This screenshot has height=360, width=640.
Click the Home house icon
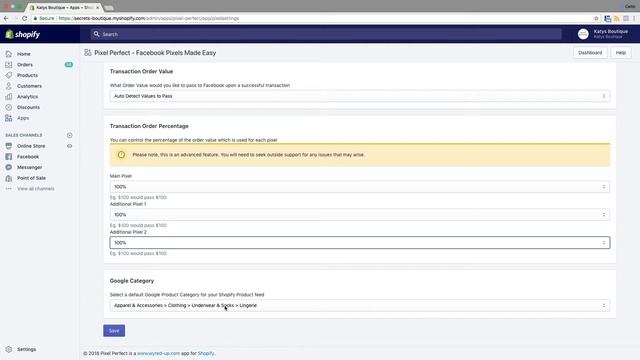[x=9, y=54]
